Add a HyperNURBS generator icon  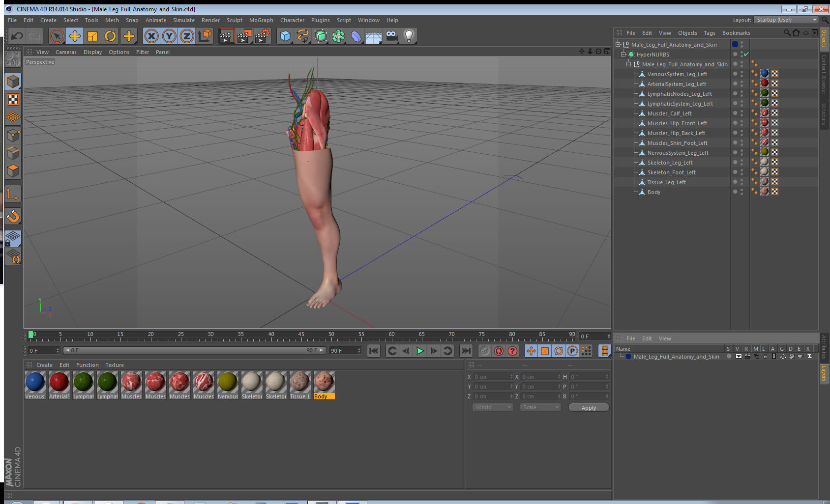click(321, 36)
